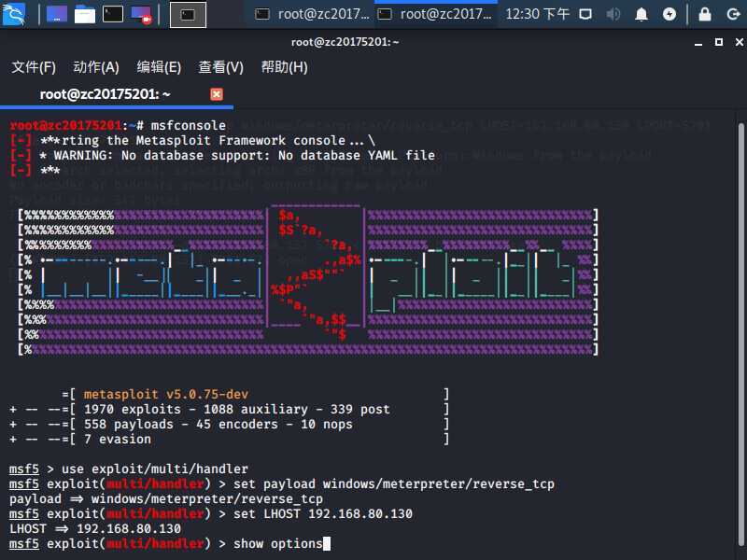The image size is (747, 560).
Task: Click the '# msfconsole' command text
Action: [x=181, y=126]
